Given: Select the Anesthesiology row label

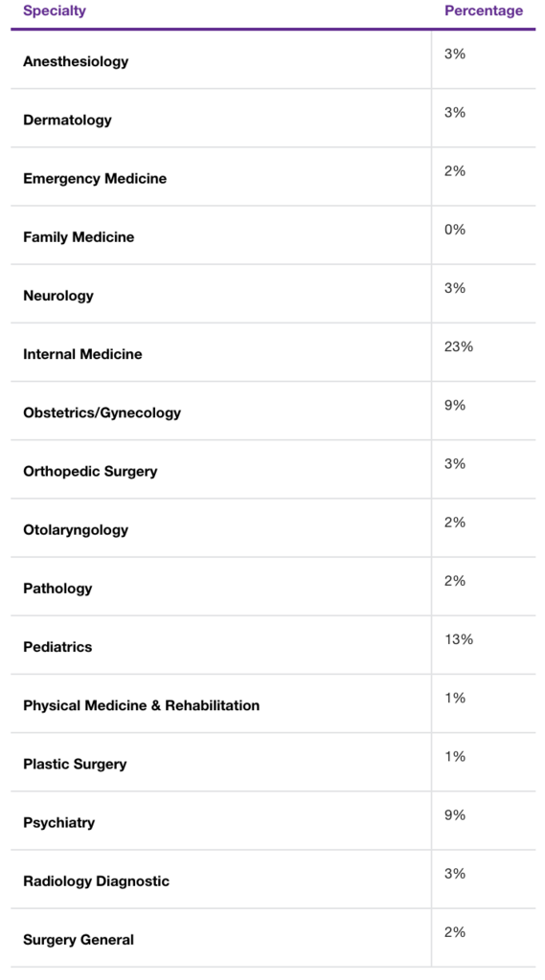Looking at the screenshot, I should 76,61.
